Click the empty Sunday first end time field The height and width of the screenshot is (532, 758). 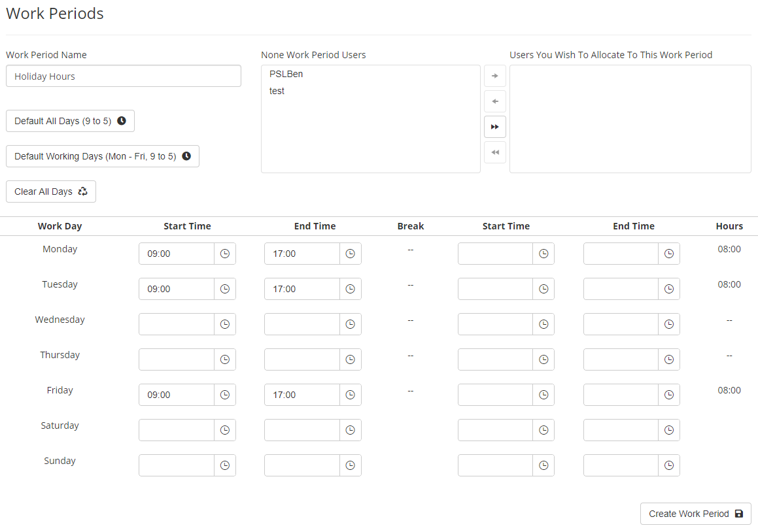(x=302, y=465)
